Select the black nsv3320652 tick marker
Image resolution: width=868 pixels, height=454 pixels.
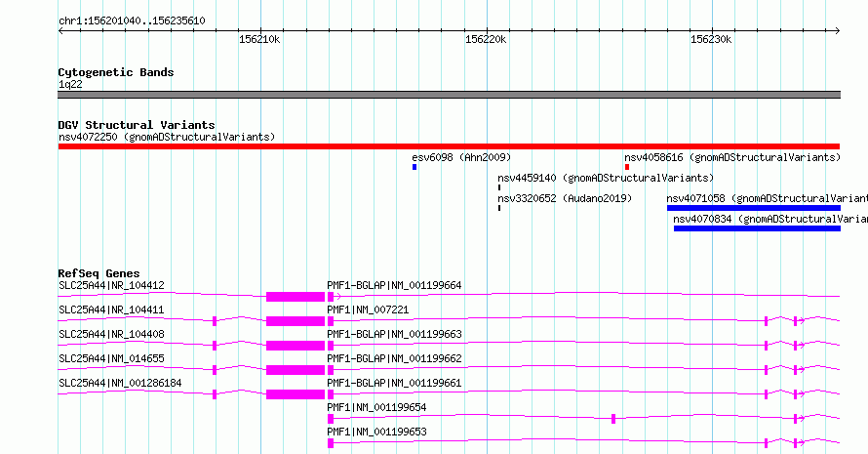(x=499, y=208)
